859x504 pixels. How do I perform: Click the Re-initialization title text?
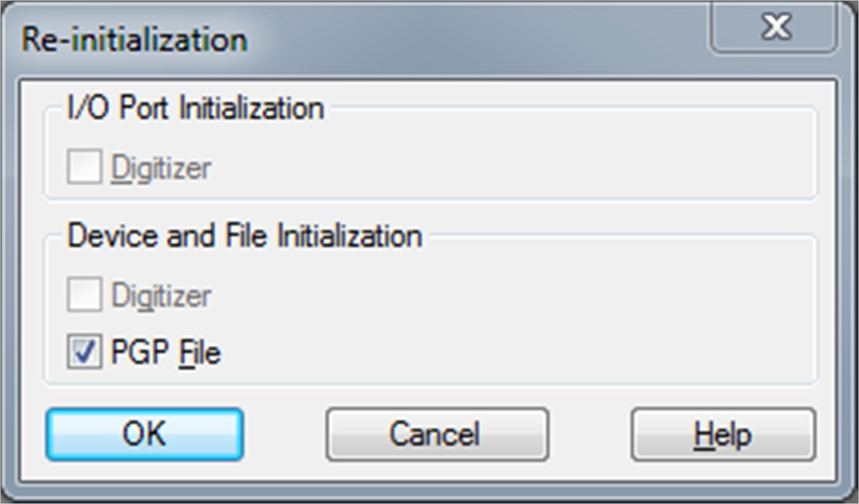tap(134, 40)
